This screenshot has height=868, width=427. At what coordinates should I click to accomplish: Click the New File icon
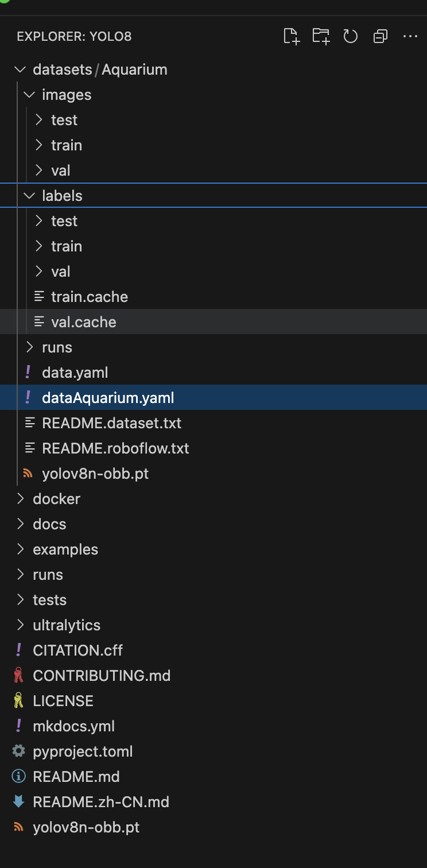pos(292,37)
